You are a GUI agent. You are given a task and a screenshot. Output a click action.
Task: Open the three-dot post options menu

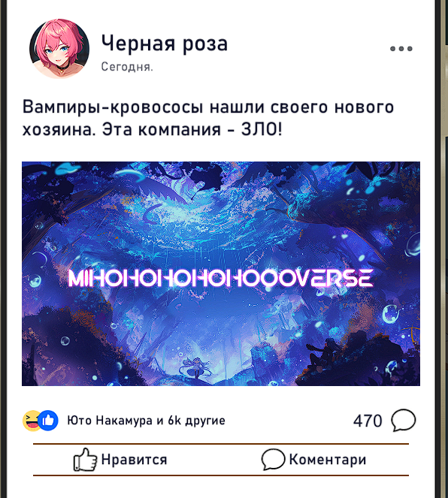pyautogui.click(x=401, y=49)
